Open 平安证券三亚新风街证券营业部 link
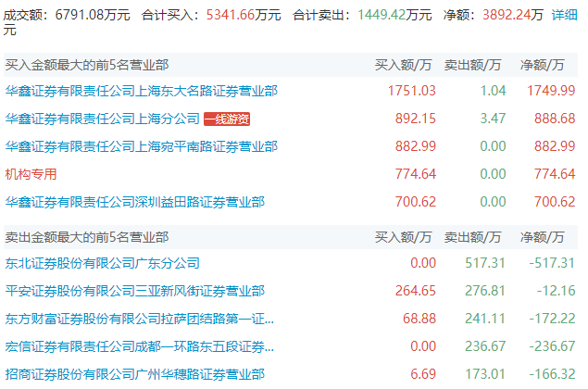The width and height of the screenshot is (588, 389). tap(135, 291)
